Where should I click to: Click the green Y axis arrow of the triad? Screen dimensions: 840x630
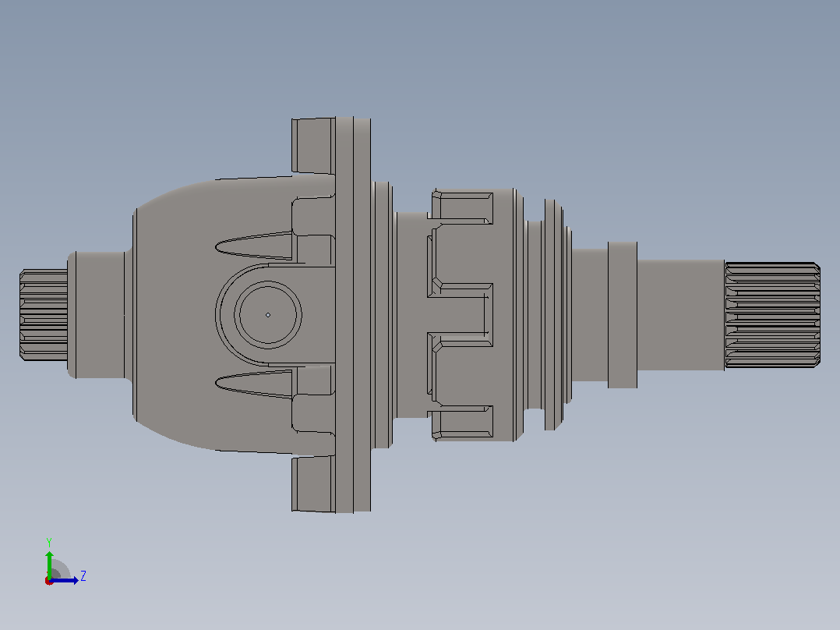[x=49, y=564]
